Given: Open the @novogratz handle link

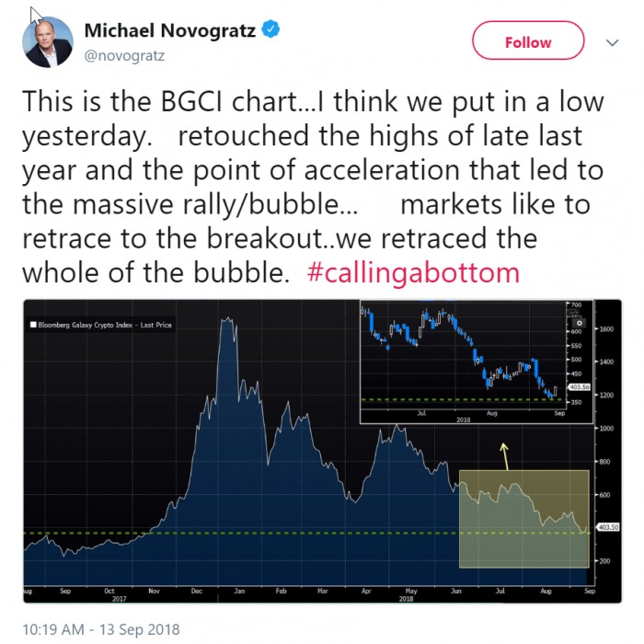Looking at the screenshot, I should tap(124, 56).
